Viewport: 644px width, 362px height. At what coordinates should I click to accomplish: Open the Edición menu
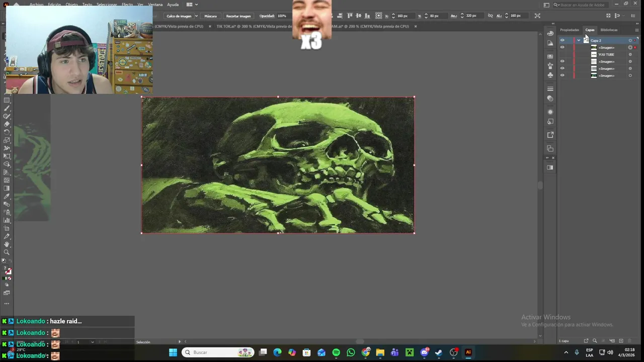54,5
